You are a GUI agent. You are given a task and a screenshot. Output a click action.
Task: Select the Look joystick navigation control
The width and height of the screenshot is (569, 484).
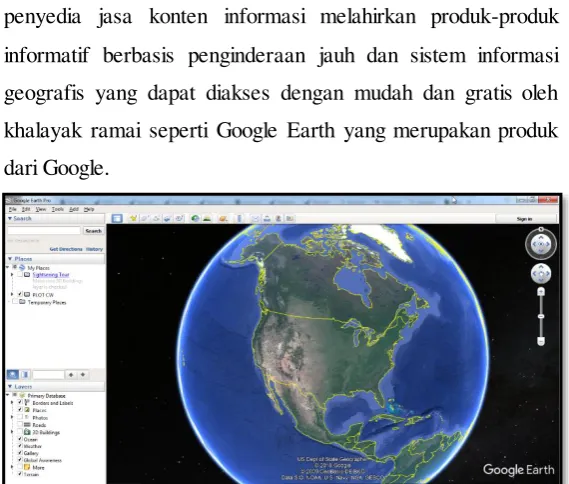(x=541, y=244)
